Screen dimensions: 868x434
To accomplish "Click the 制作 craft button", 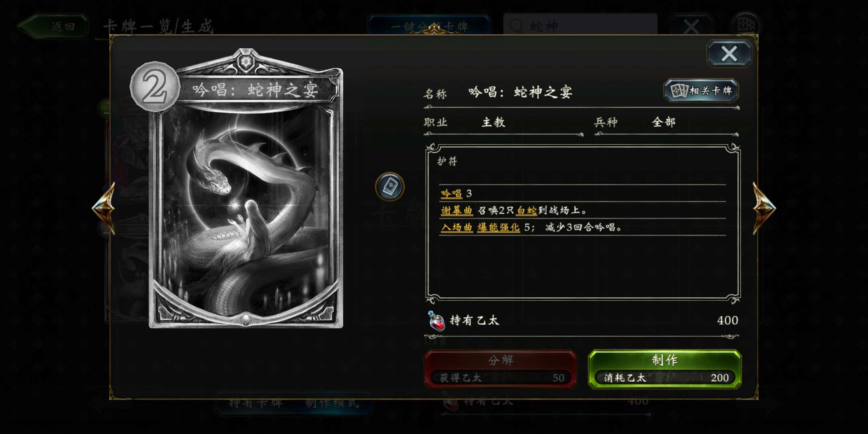I will coord(665,368).
